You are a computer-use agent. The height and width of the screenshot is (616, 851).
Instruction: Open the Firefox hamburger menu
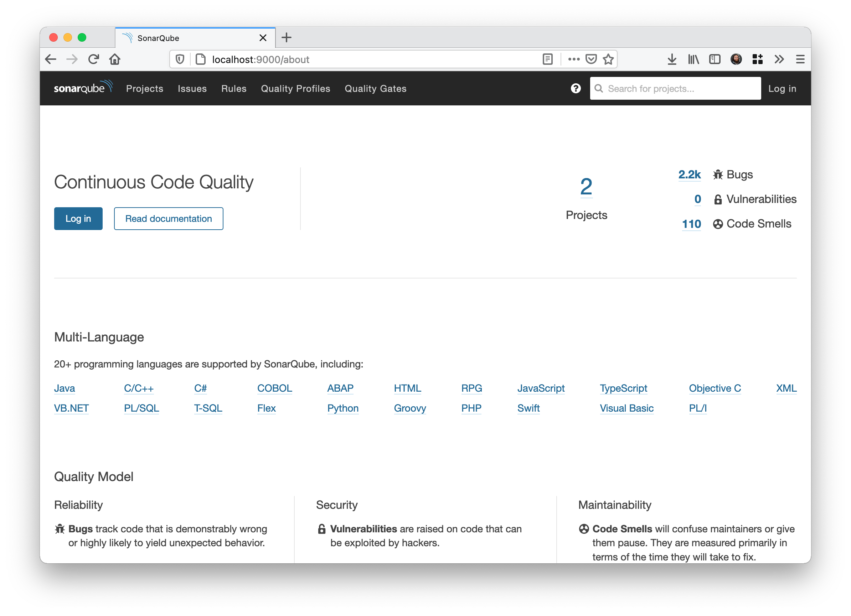pos(800,59)
